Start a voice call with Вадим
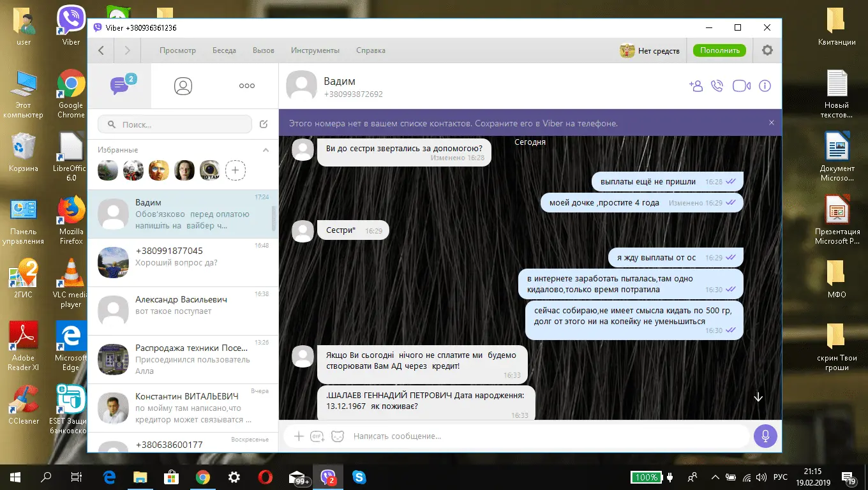Viewport: 868px width, 490px height. (x=717, y=86)
